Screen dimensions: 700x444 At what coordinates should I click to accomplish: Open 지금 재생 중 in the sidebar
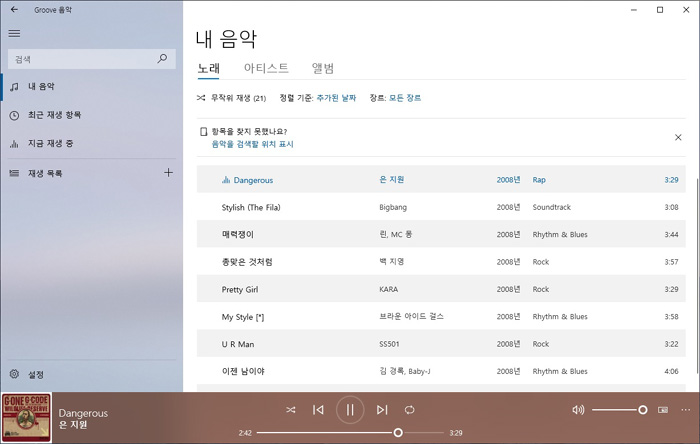tap(92, 143)
